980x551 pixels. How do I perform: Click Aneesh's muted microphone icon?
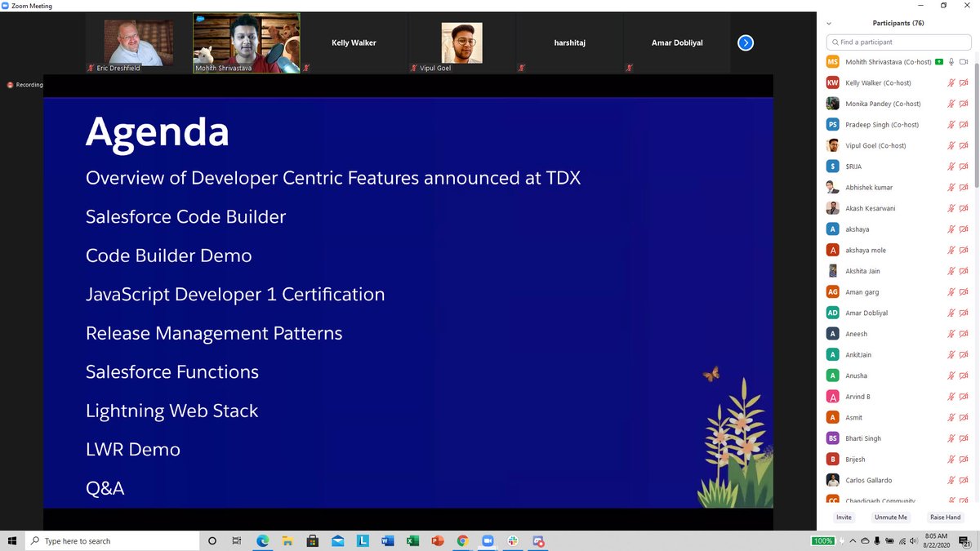(x=951, y=334)
